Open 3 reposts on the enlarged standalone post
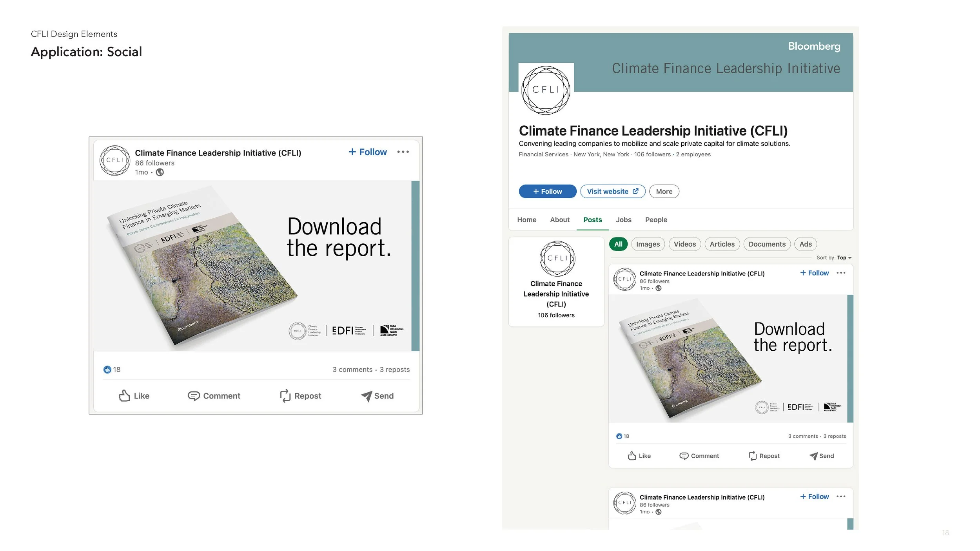This screenshot has height=551, width=980. pyautogui.click(x=395, y=370)
